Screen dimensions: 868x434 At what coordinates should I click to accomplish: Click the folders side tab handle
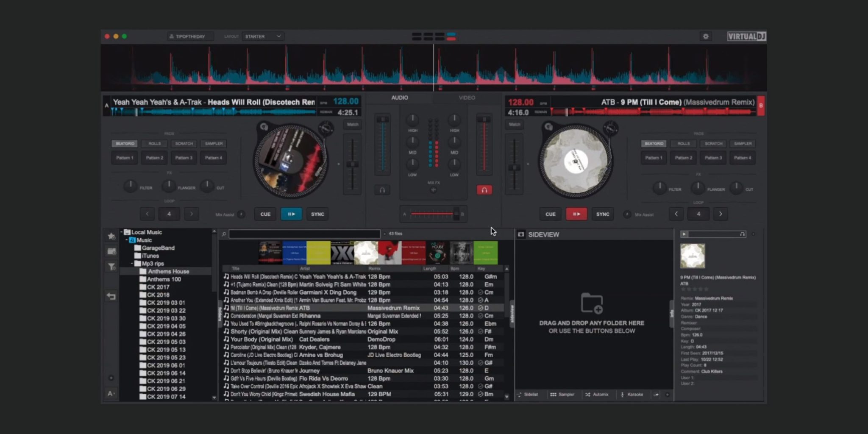220,314
